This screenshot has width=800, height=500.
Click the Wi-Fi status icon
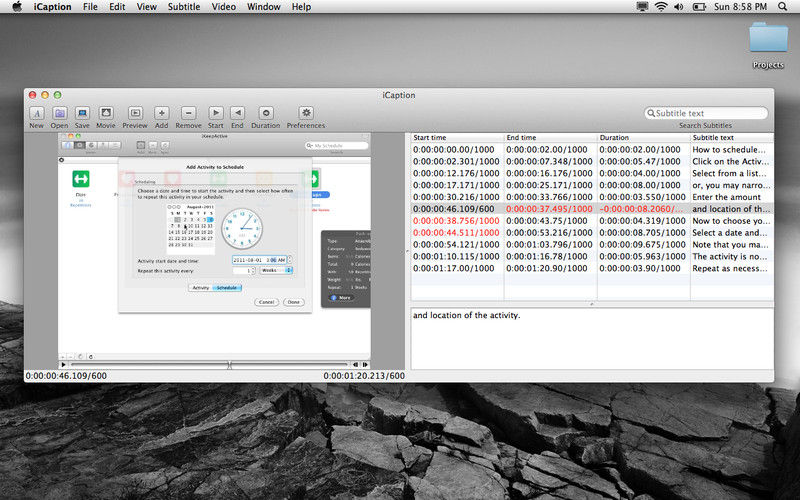(661, 7)
